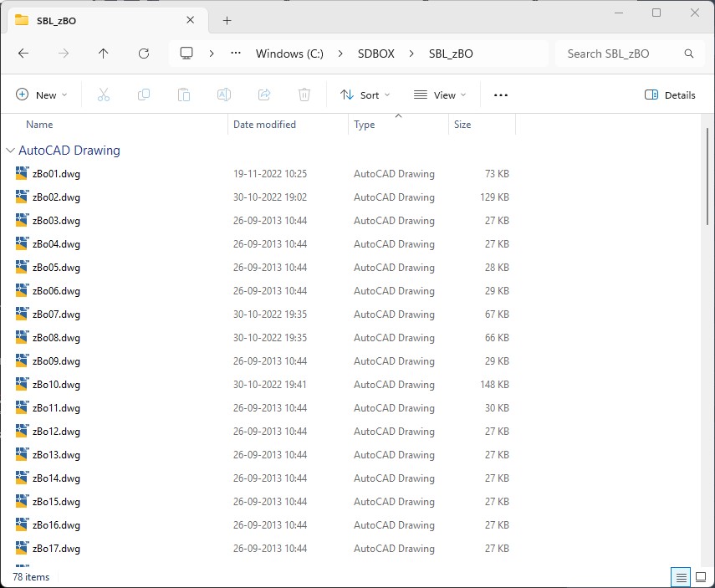
Task: Navigate to SDBOX breadcrumb
Action: tap(375, 54)
